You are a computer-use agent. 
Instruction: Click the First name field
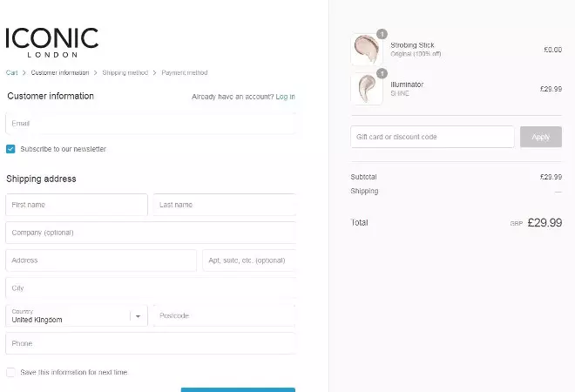(x=77, y=205)
